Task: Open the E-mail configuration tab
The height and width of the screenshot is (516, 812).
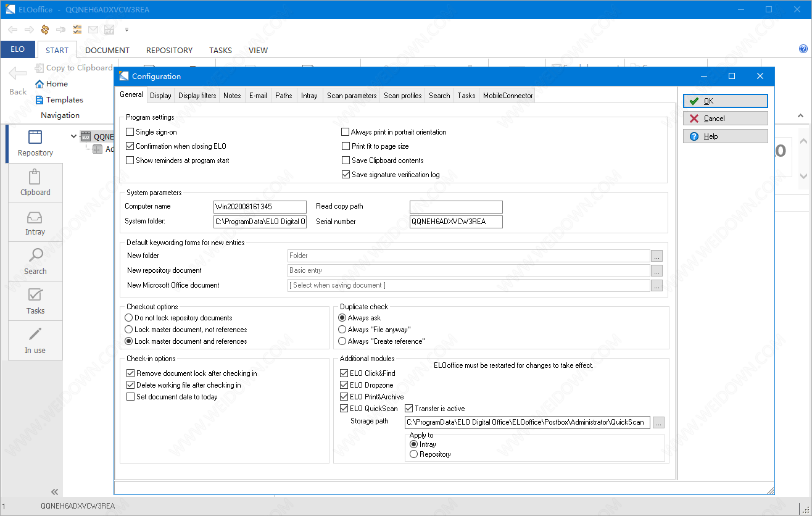Action: 258,96
